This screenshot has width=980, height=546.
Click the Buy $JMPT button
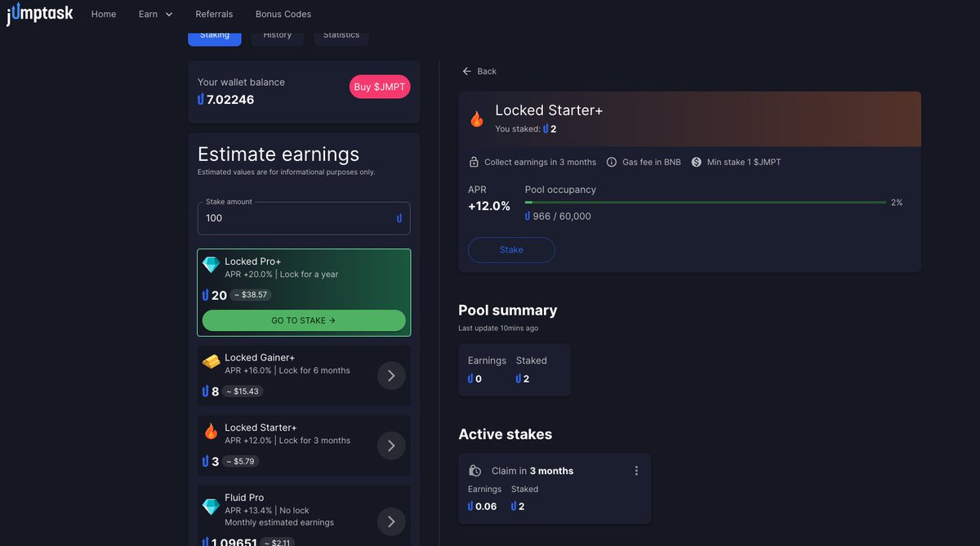tap(380, 87)
